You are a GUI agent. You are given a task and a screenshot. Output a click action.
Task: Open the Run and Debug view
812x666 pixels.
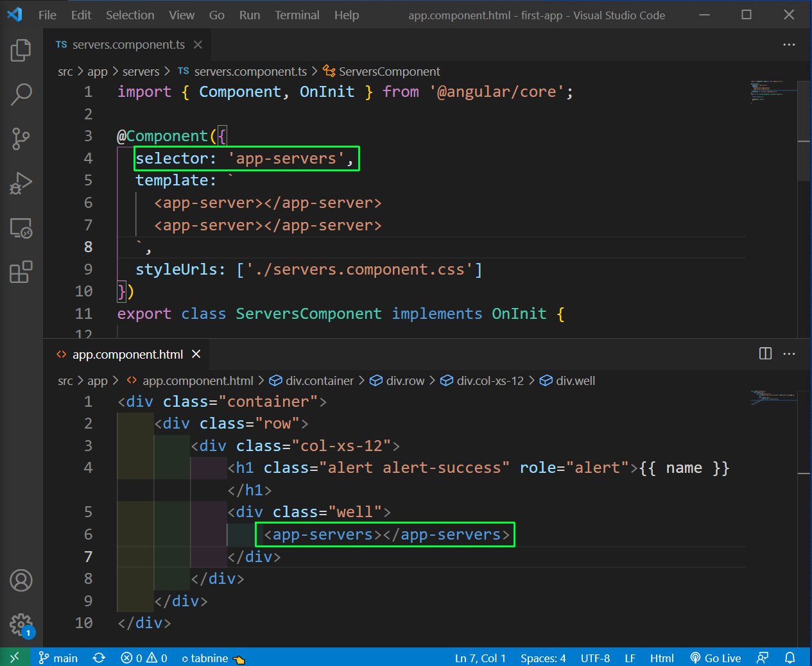(21, 184)
